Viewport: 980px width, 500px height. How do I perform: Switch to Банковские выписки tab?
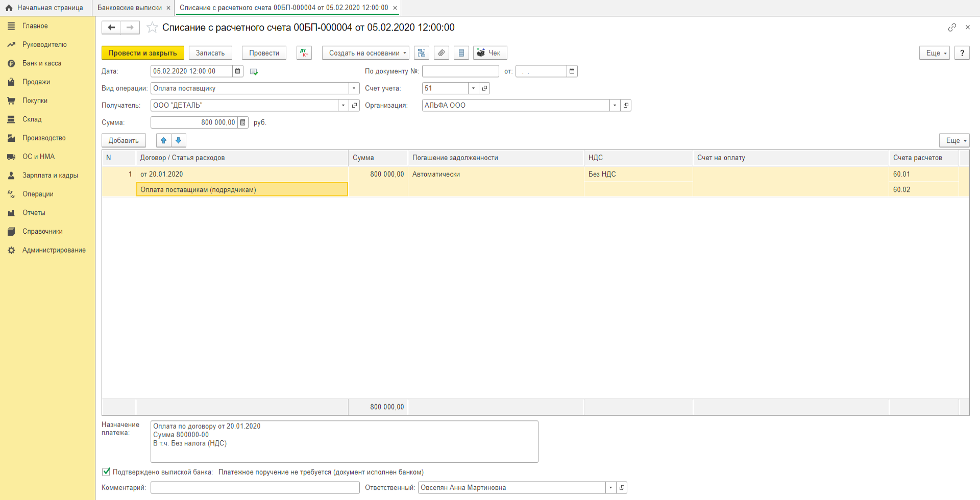pos(130,8)
